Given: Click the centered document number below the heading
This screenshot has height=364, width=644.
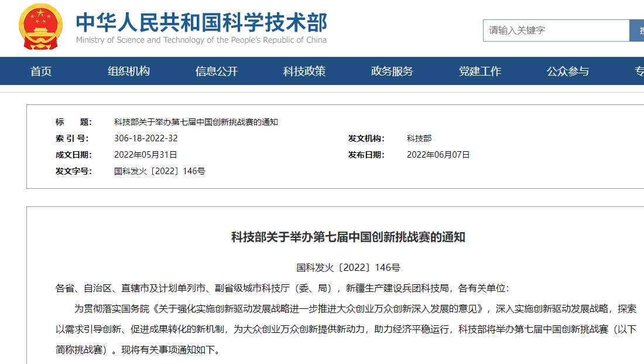Looking at the screenshot, I should [348, 268].
